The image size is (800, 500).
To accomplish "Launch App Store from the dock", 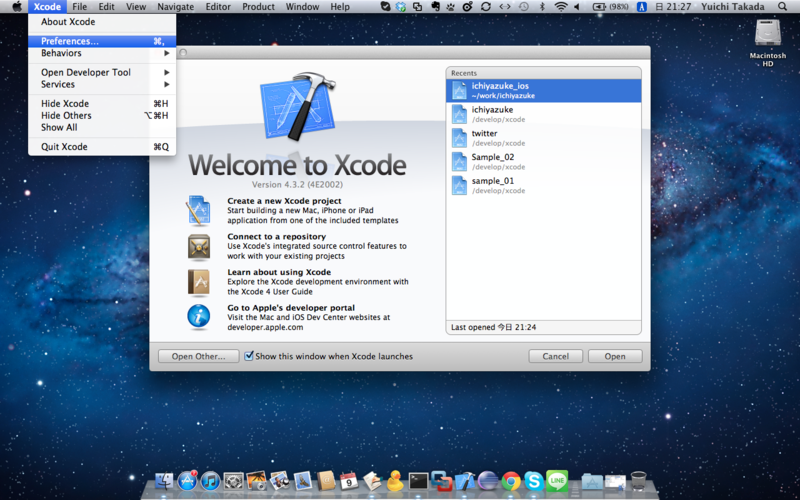I will 187,480.
